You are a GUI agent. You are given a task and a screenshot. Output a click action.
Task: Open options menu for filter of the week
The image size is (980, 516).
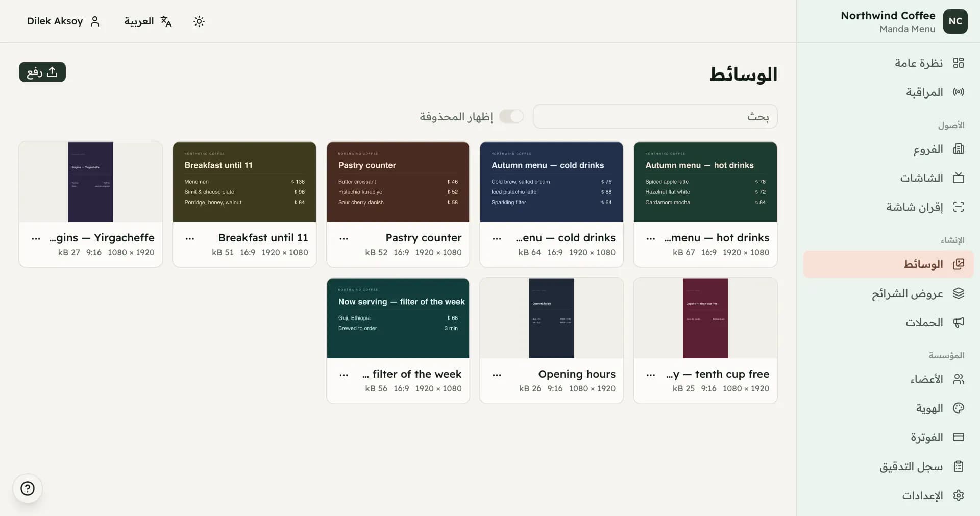[344, 375]
